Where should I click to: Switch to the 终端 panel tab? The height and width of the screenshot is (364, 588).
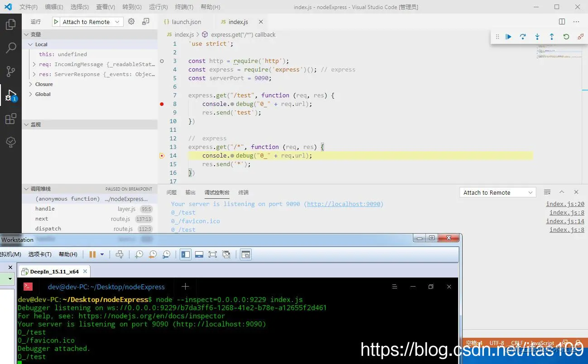click(x=244, y=192)
